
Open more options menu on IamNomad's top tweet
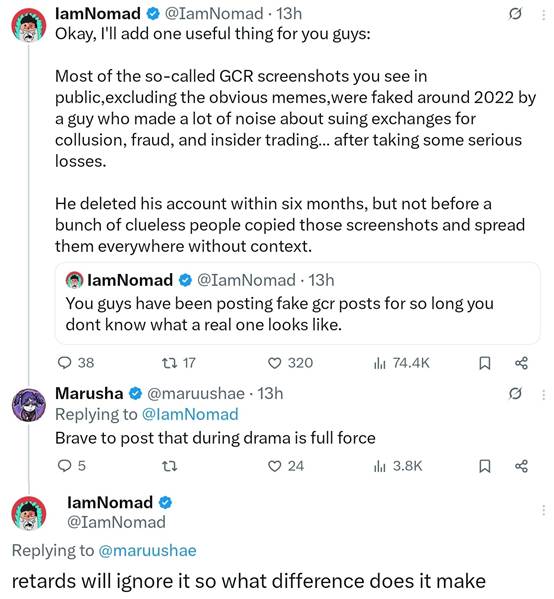click(x=543, y=14)
